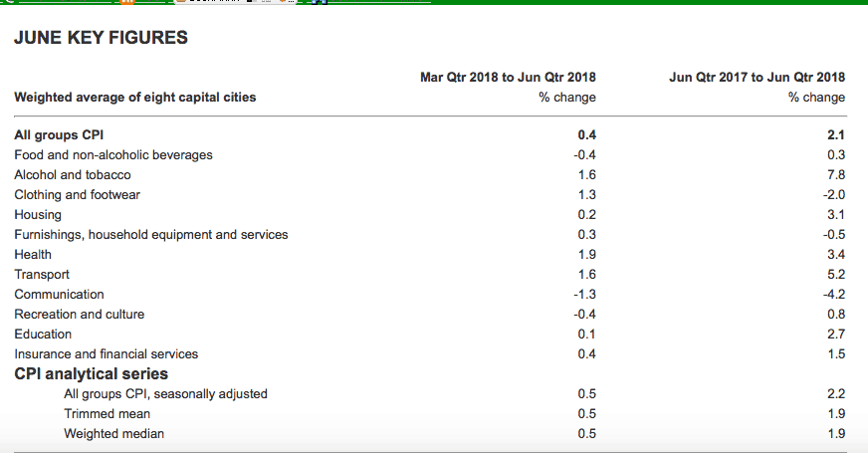
Task: Click Insurance and financial services label
Action: pyautogui.click(x=107, y=353)
